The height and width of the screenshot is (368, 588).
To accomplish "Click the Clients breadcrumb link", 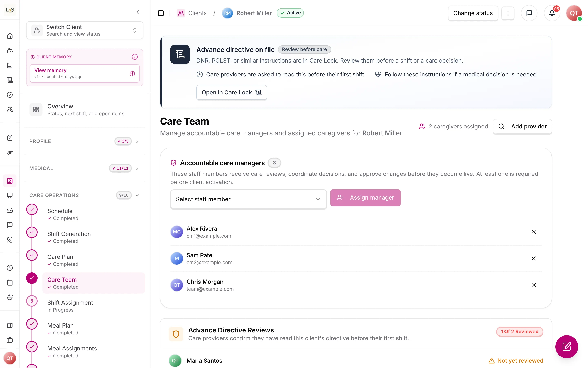I will click(197, 13).
